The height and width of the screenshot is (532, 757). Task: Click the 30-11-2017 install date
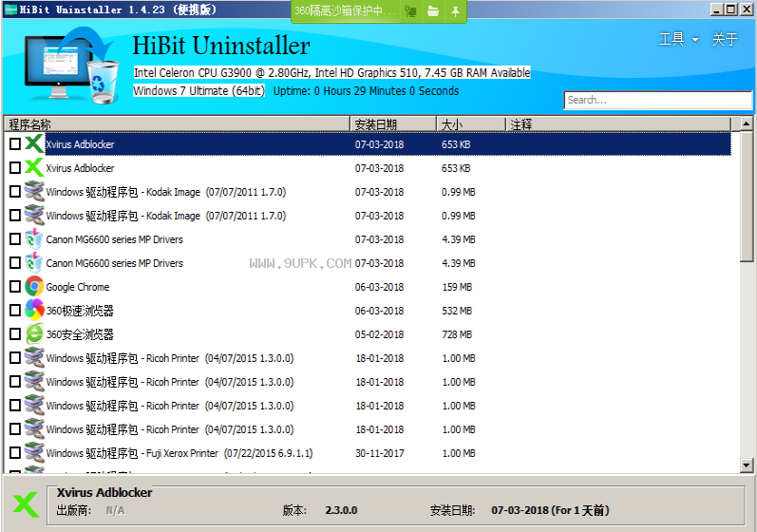380,453
